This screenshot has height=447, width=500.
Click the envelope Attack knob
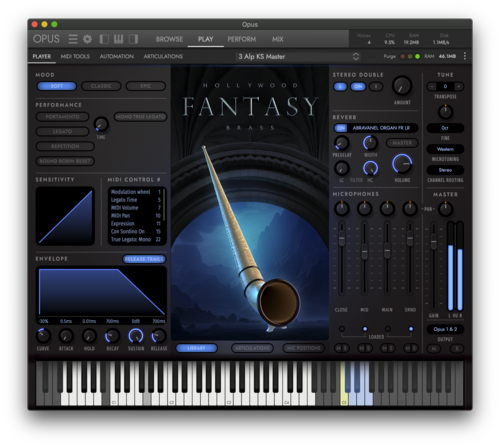(x=66, y=336)
